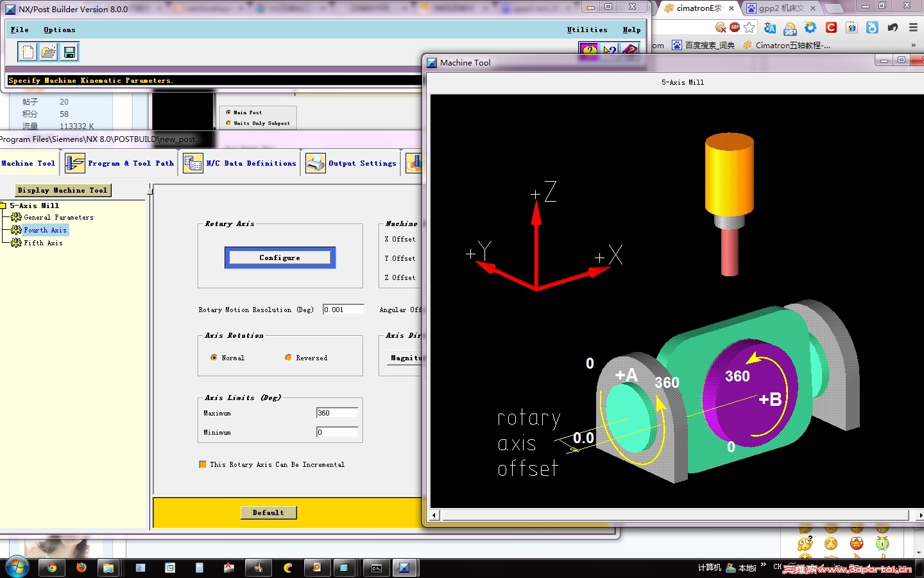This screenshot has height=578, width=924.
Task: Open the command prompt taskbar icon
Action: pyautogui.click(x=377, y=568)
